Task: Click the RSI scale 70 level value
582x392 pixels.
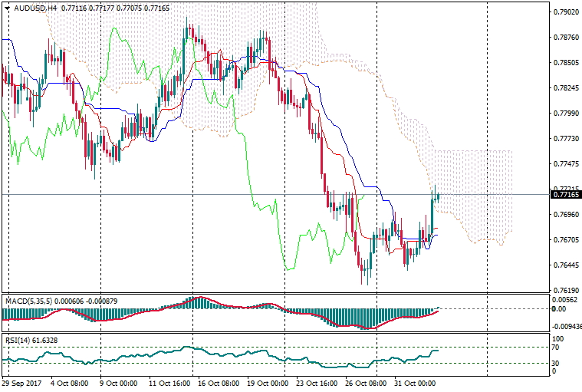Action: [x=557, y=348]
